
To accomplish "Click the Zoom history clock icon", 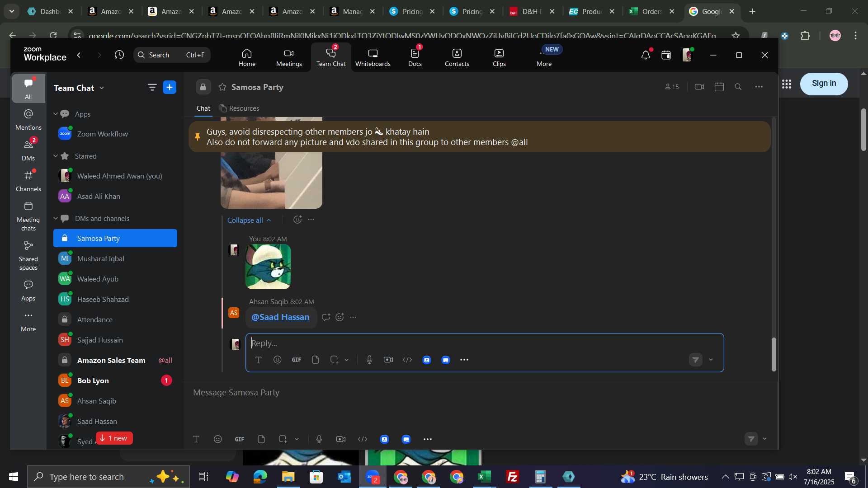I will pos(119,55).
